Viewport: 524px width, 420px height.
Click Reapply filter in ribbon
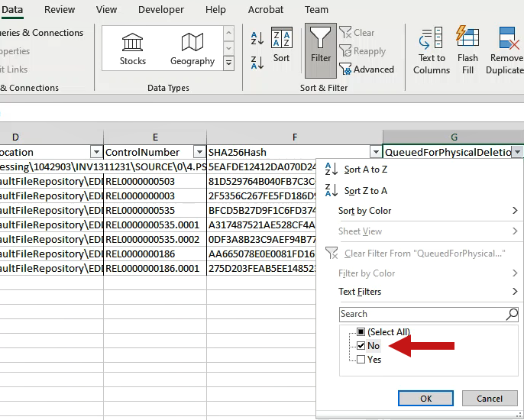(363, 51)
